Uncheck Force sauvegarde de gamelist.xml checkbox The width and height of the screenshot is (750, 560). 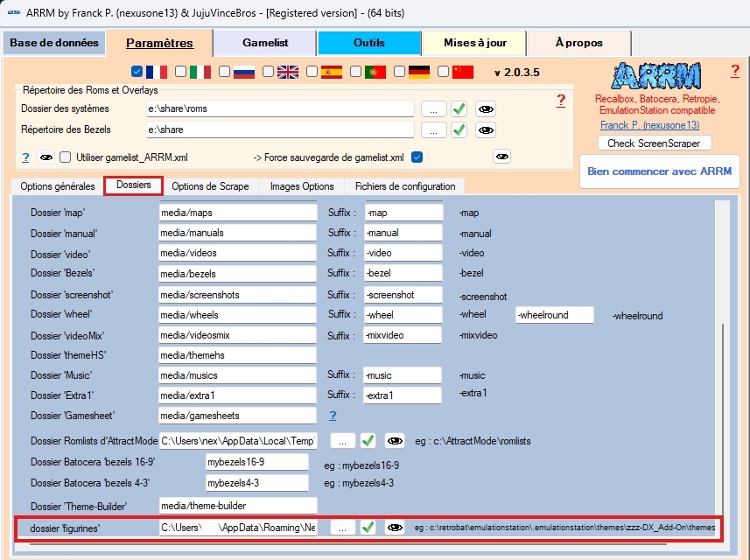point(417,157)
